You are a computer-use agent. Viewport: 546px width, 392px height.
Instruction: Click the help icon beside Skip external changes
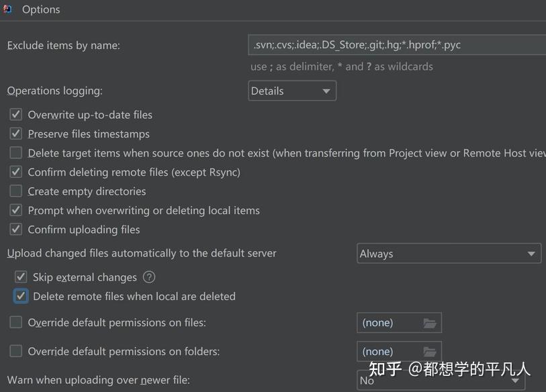click(x=149, y=277)
